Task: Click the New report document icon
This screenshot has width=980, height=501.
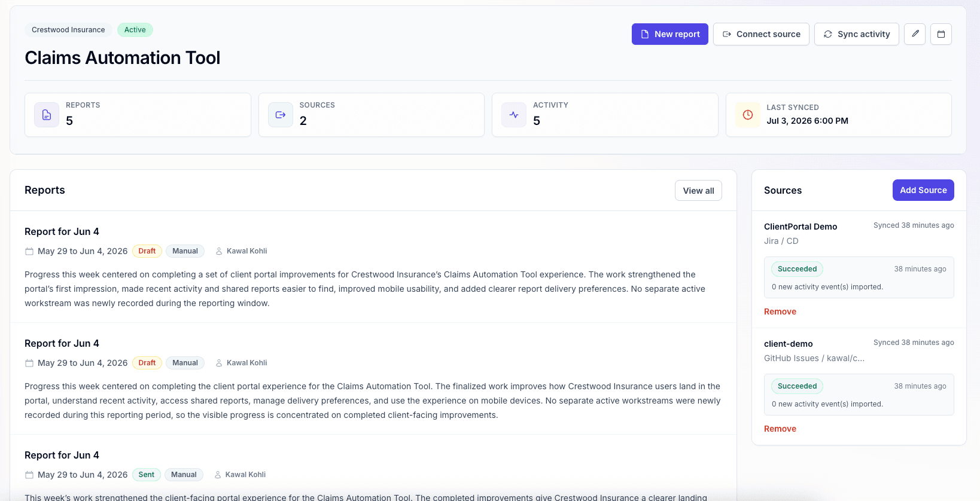Action: pyautogui.click(x=645, y=34)
